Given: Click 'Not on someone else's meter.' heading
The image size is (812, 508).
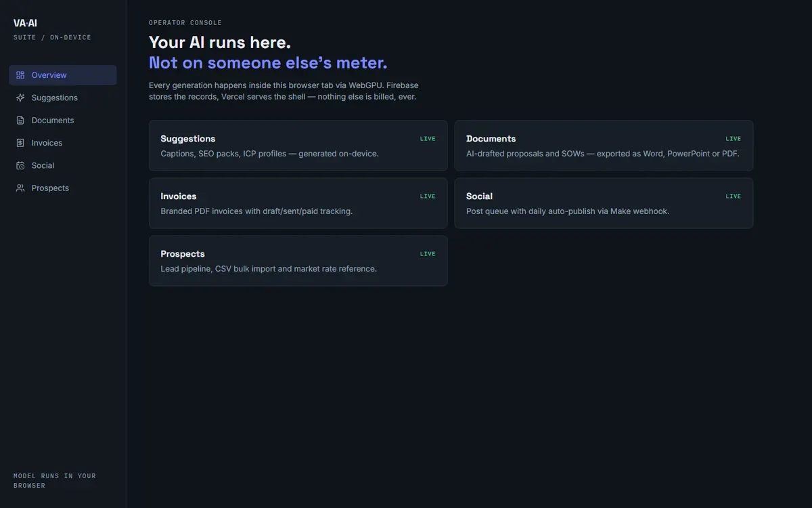Looking at the screenshot, I should pyautogui.click(x=269, y=63).
